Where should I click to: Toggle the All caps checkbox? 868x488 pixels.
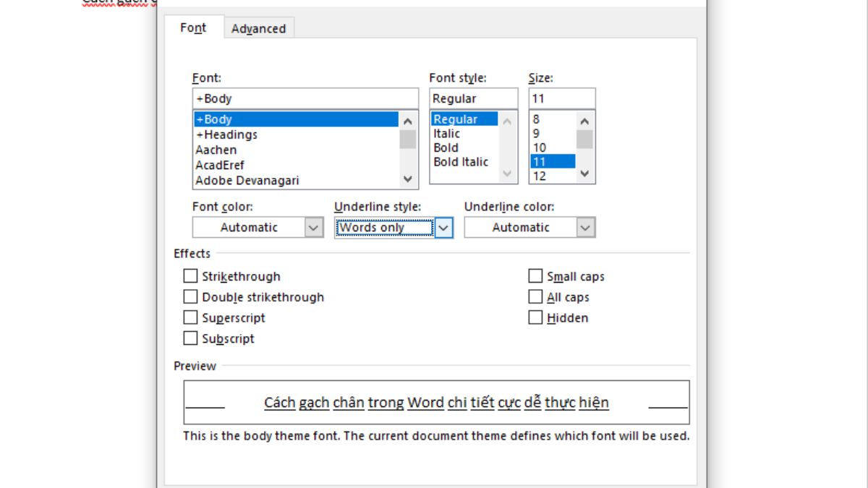535,297
